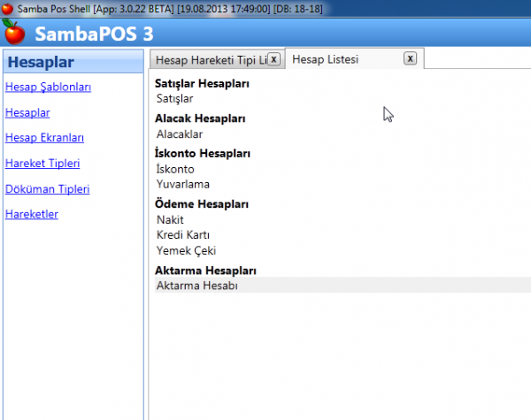This screenshot has width=531, height=420.
Task: Select the Kredi Kartı account
Action: click(182, 234)
